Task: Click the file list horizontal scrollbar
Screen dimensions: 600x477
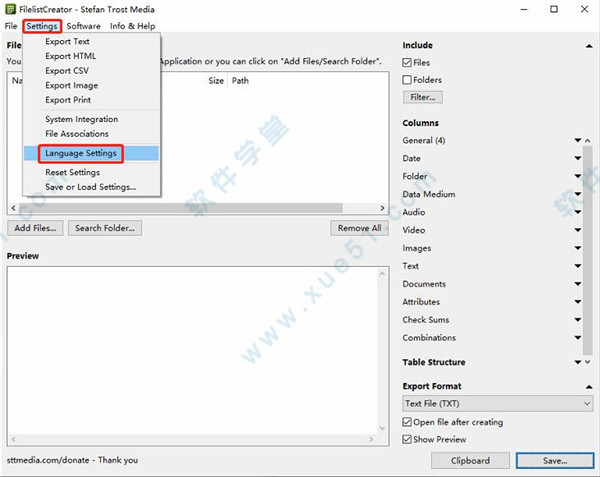Action: click(198, 208)
